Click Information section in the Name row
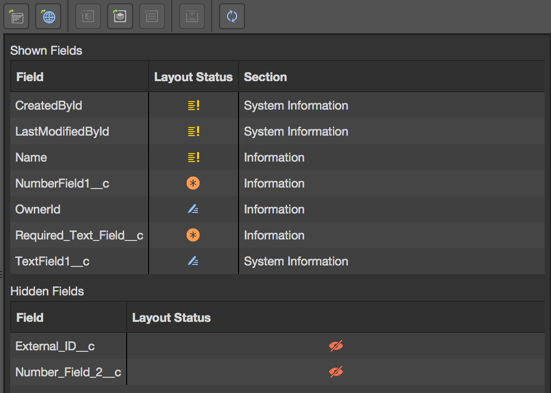The image size is (551, 393). (274, 157)
